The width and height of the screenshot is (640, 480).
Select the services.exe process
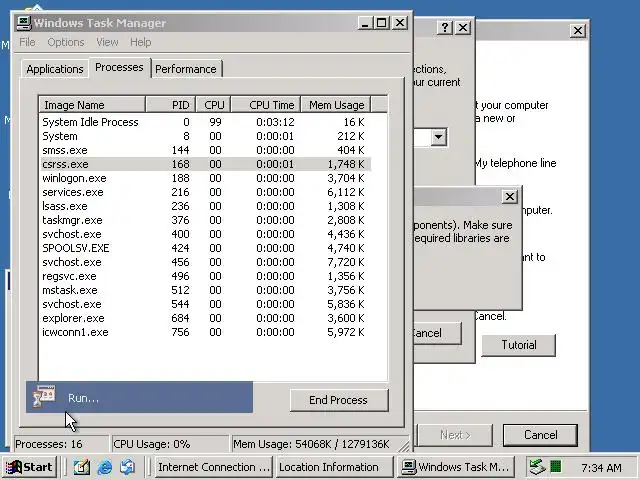206,192
